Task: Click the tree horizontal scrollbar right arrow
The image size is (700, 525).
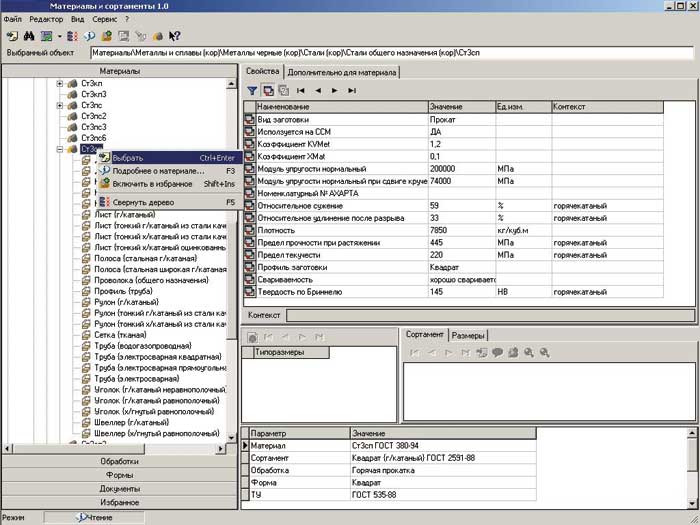Action: click(221, 449)
